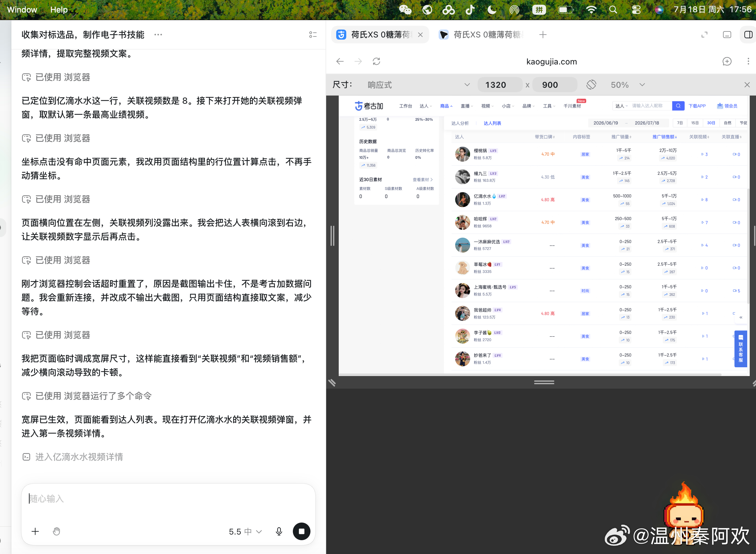Select the 30日 date range
Image resolution: width=756 pixels, height=554 pixels.
(x=711, y=123)
